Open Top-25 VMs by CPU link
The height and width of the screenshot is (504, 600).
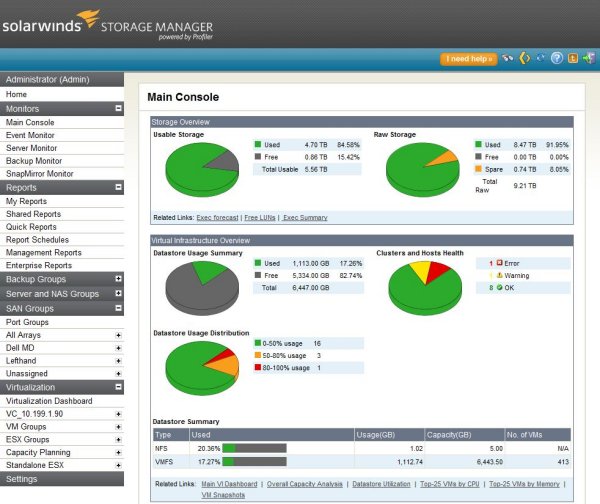click(x=450, y=484)
